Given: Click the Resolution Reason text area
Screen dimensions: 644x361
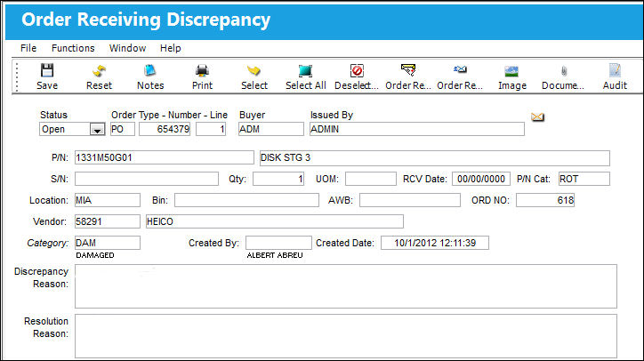Looking at the screenshot, I should point(346,336).
